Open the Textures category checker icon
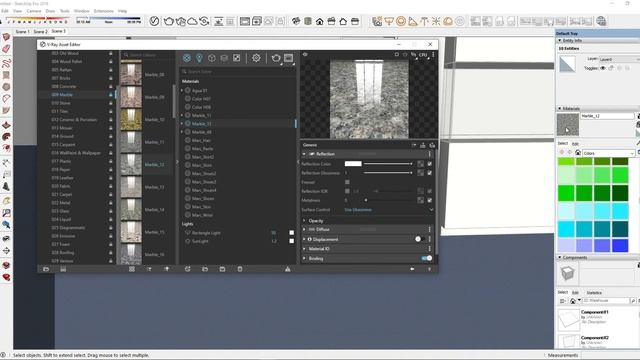This screenshot has width=640, height=360. tap(236, 58)
